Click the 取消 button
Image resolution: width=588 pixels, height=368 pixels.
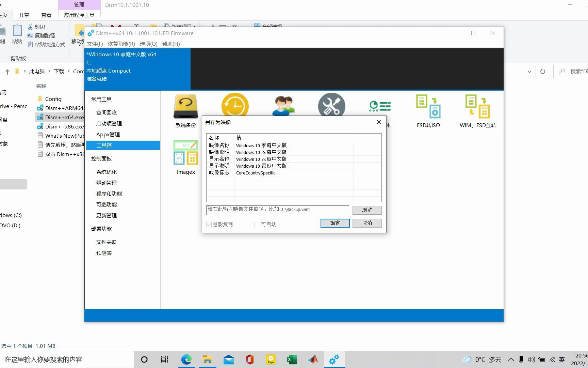(367, 223)
